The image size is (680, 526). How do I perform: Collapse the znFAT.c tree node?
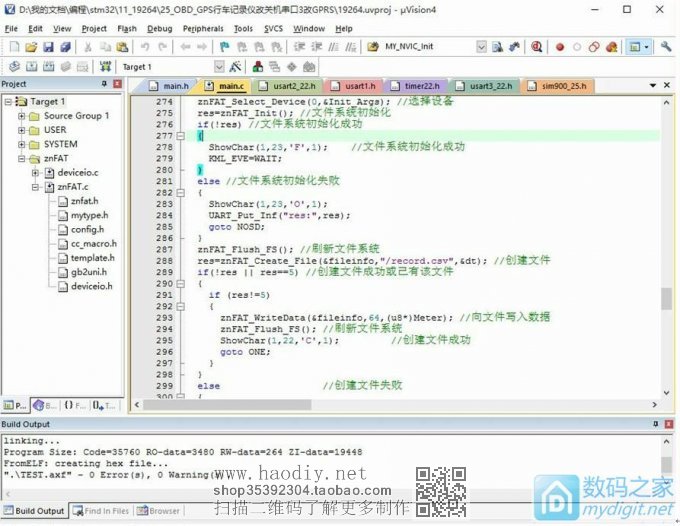click(x=36, y=186)
